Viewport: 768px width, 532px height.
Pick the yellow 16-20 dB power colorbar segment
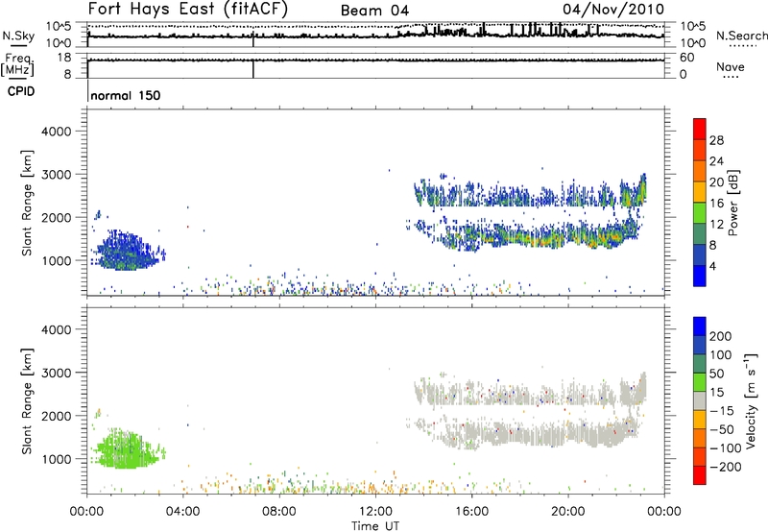pos(700,192)
